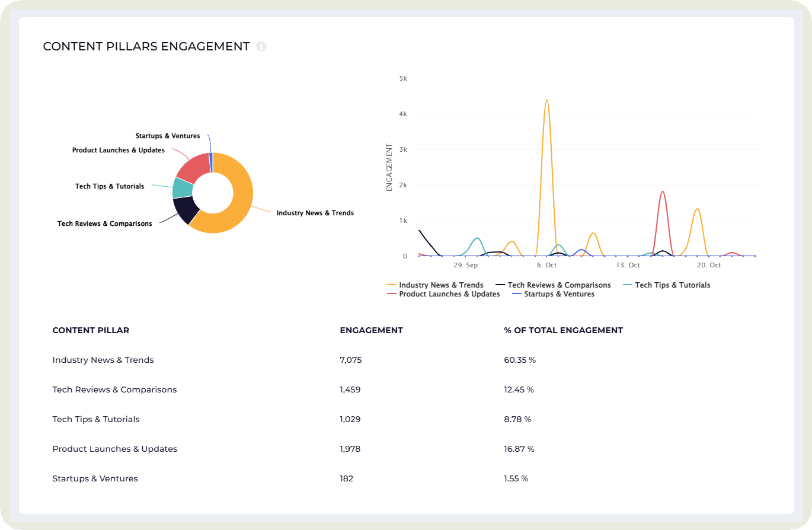
Task: Click the Engagement axis label on the chart
Action: coord(389,166)
